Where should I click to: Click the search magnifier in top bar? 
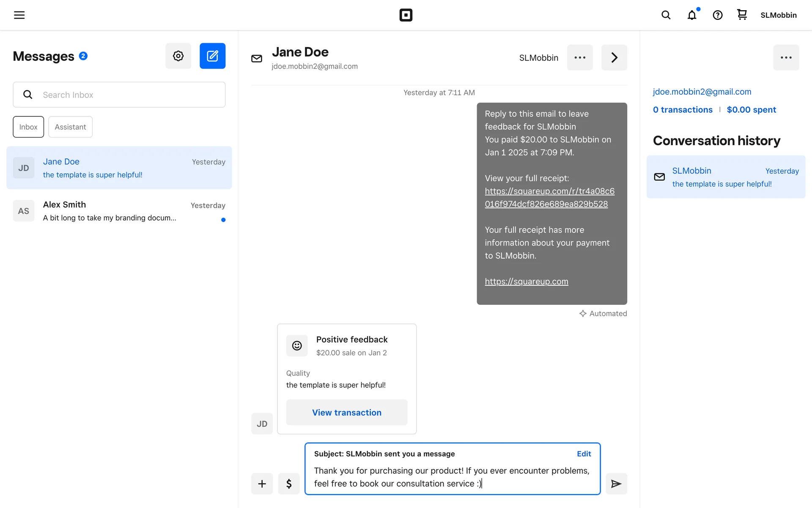click(666, 15)
